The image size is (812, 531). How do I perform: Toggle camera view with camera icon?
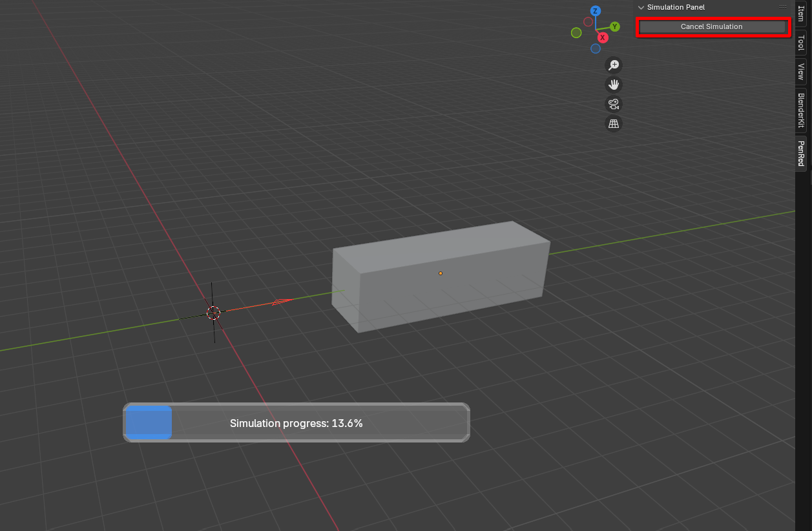[x=614, y=104]
